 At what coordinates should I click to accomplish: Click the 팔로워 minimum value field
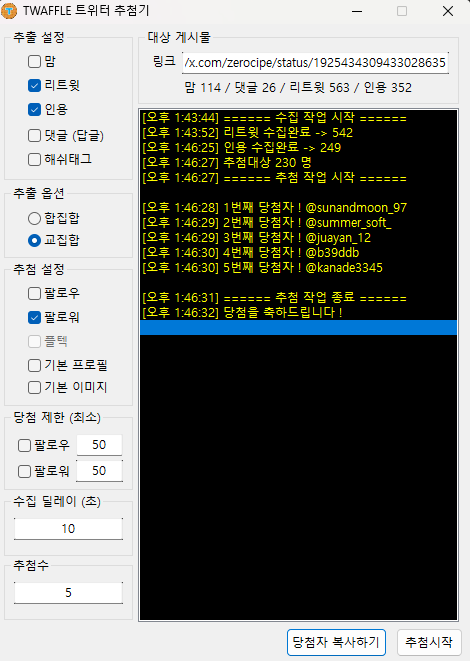(99, 471)
